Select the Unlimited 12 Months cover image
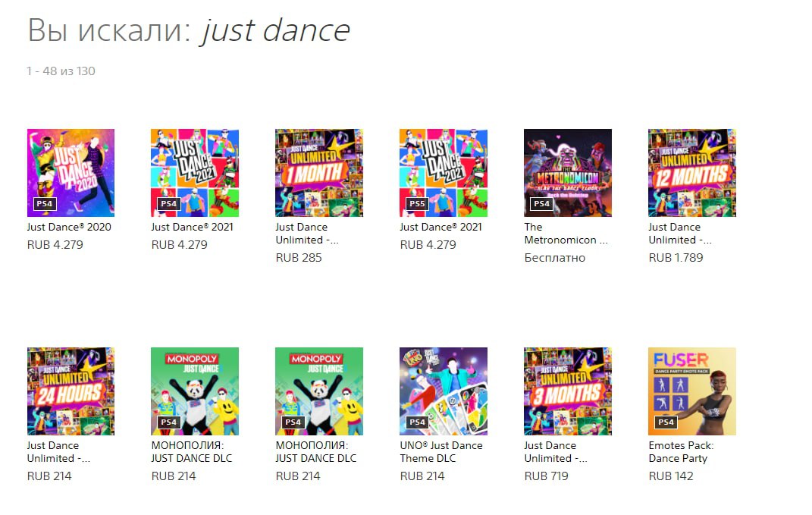This screenshot has height=515, width=812. 692,173
